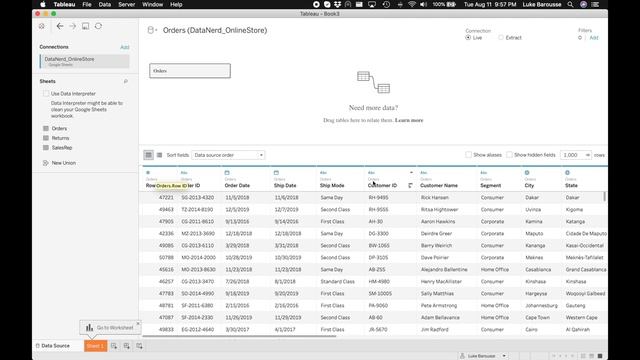The width and height of the screenshot is (640, 360).
Task: Click the Orders (DataNerd_OnlineStore) title field
Action: (x=215, y=30)
